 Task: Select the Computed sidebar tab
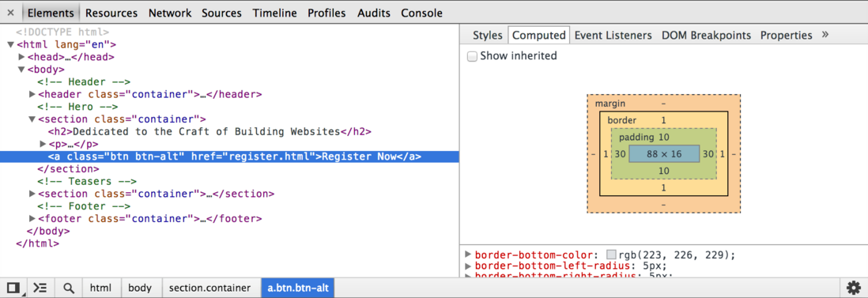[538, 36]
